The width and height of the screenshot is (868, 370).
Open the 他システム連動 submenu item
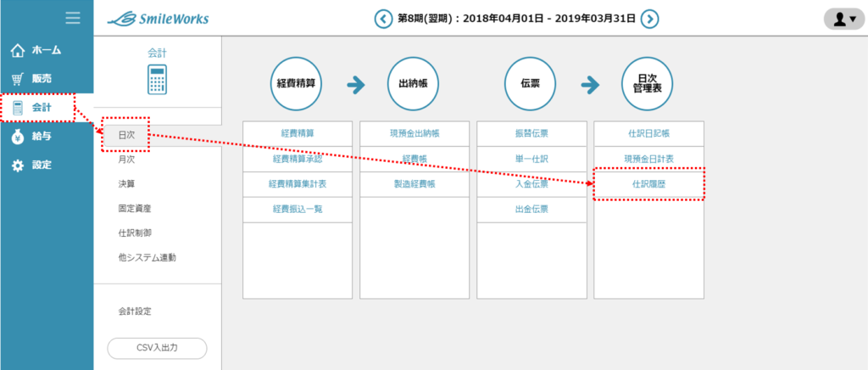coord(147,258)
